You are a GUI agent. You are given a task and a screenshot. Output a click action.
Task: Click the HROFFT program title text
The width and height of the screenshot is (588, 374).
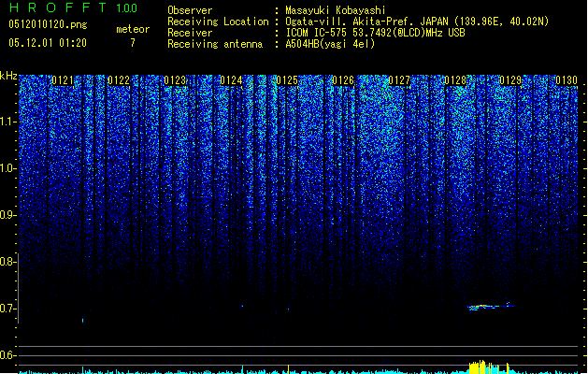click(x=58, y=7)
